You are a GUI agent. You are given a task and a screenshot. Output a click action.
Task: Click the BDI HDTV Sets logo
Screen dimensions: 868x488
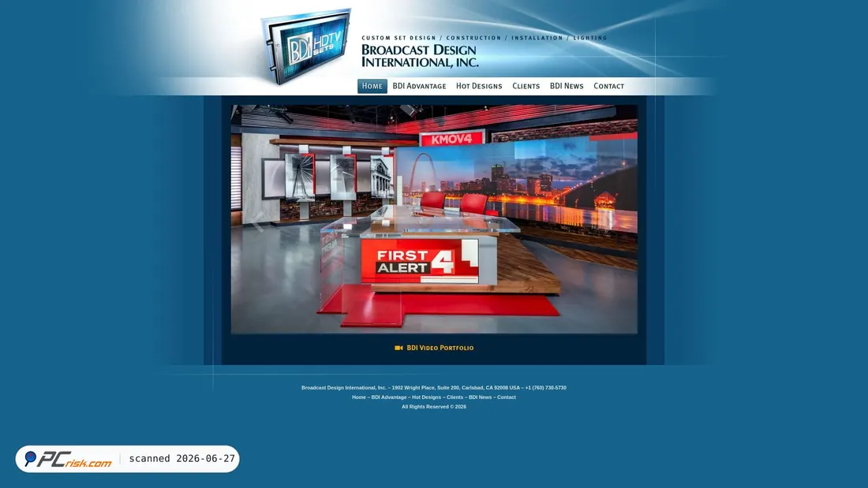pos(306,47)
